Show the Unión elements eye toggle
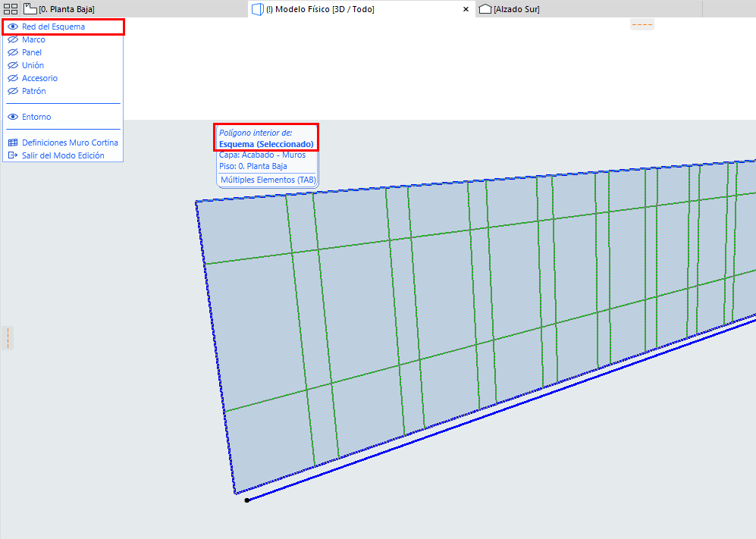The image size is (756, 539). click(x=13, y=65)
